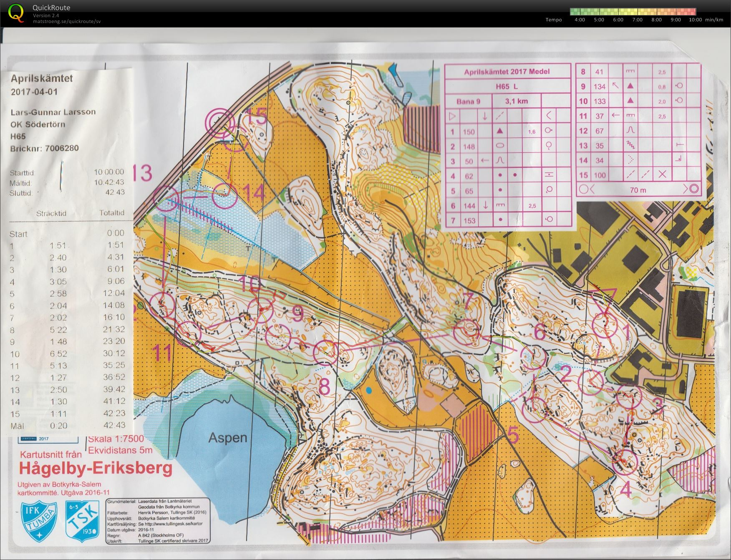Click the IFK Tumba club logo

tap(39, 521)
